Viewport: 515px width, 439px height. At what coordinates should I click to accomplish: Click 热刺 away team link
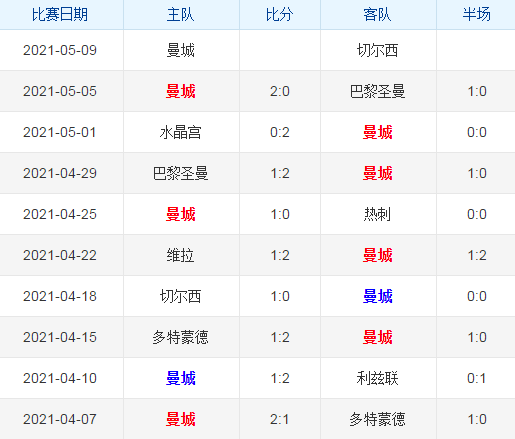[x=378, y=214]
